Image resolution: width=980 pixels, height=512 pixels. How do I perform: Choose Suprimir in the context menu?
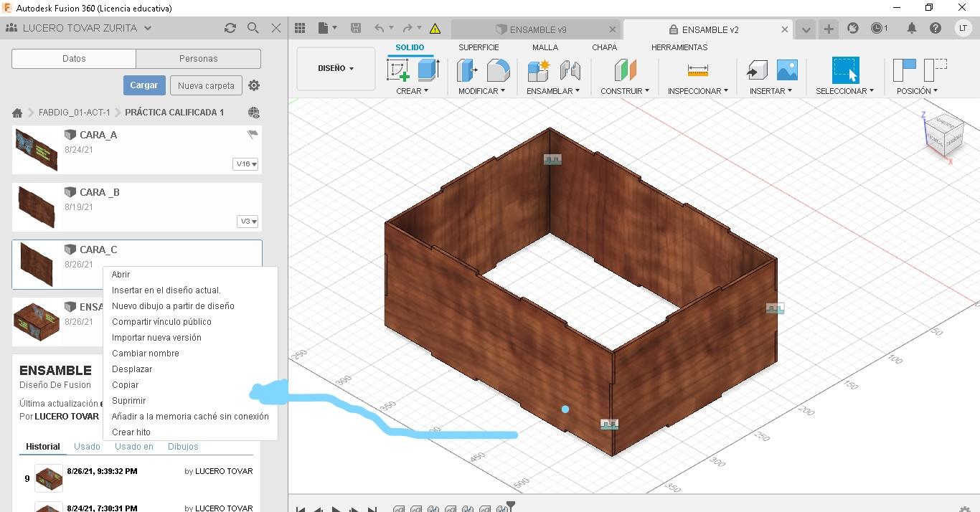pyautogui.click(x=129, y=401)
